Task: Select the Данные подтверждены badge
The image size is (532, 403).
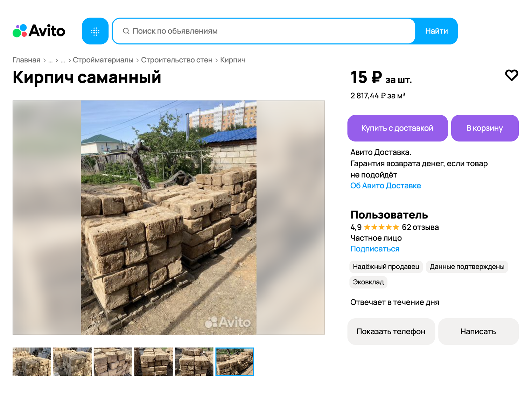Action: (x=467, y=267)
